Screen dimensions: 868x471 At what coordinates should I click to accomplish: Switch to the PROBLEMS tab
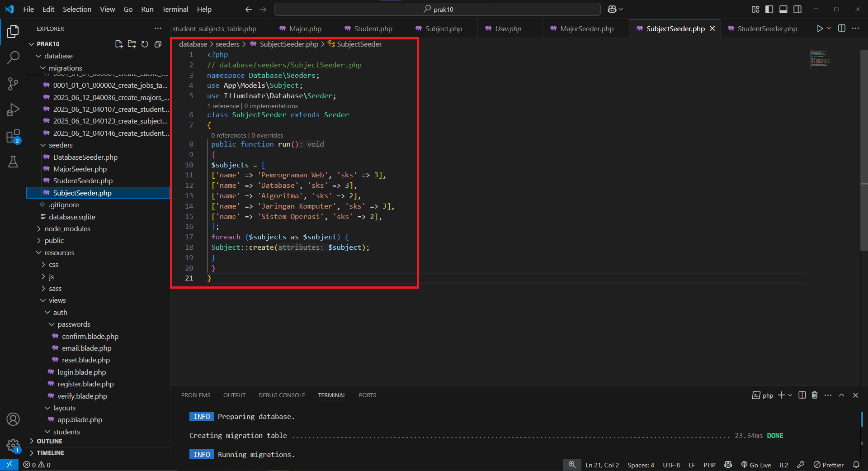(x=195, y=395)
